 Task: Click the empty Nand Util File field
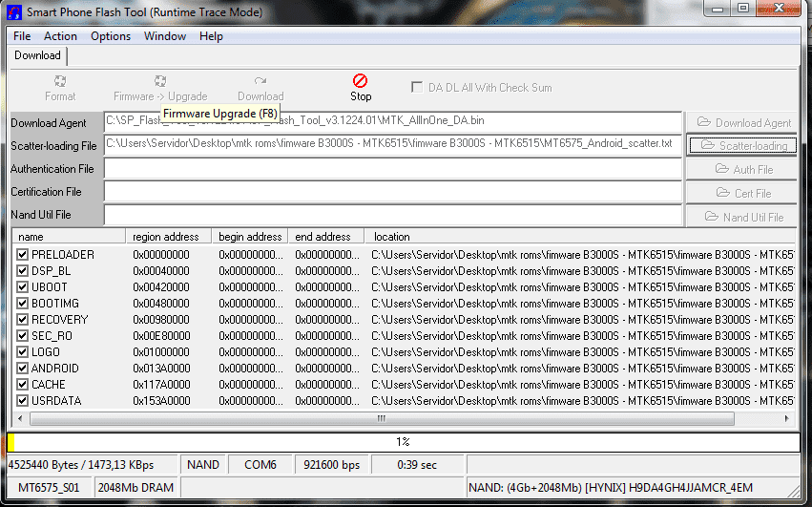pyautogui.click(x=393, y=215)
